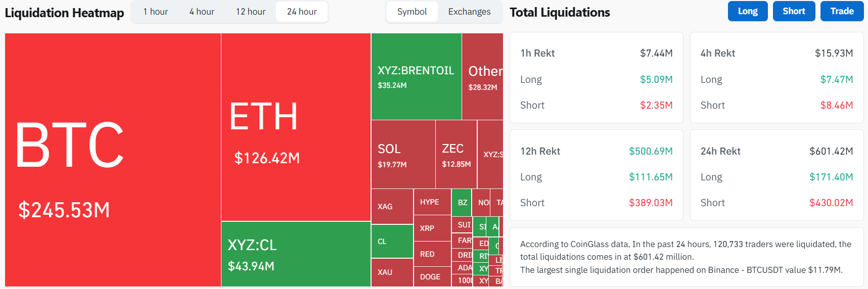The height and width of the screenshot is (289, 868).
Task: Switch heatmap view to Symbol
Action: coord(412,12)
